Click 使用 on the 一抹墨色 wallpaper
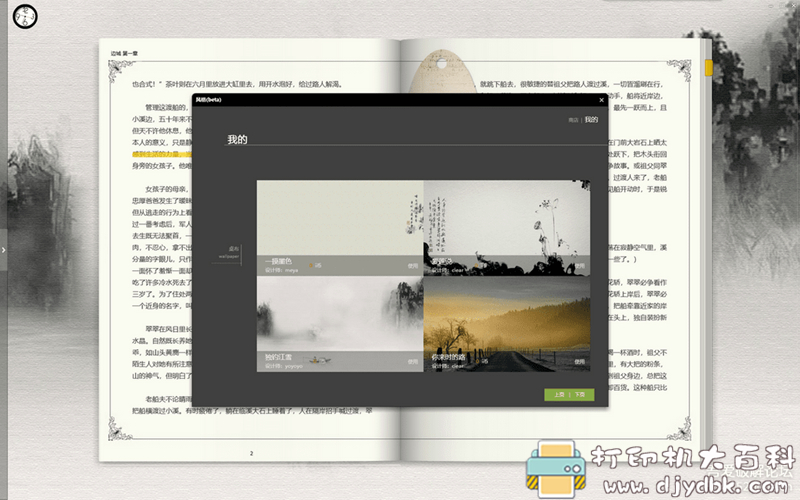 coord(412,266)
